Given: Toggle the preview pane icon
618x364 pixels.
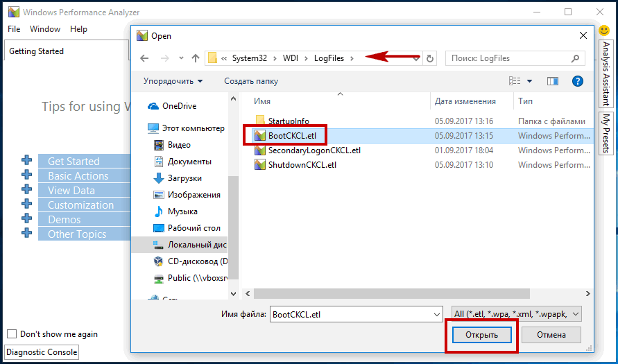Looking at the screenshot, I should tap(553, 81).
